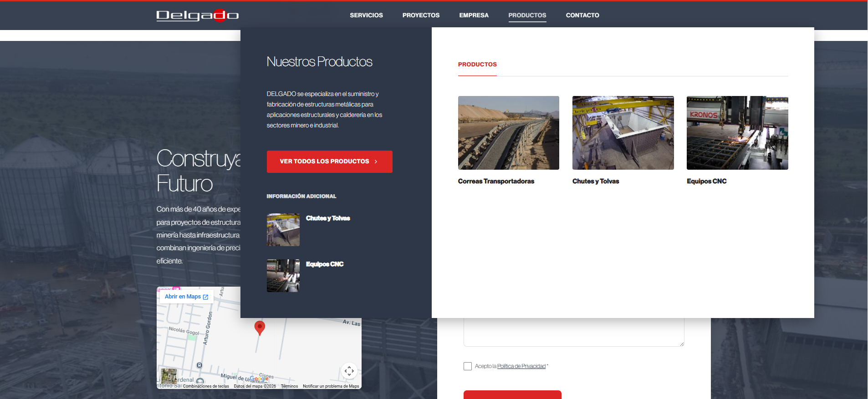Click the bus stop icon on the map
Viewport: 868px width, 399px height.
(199, 365)
